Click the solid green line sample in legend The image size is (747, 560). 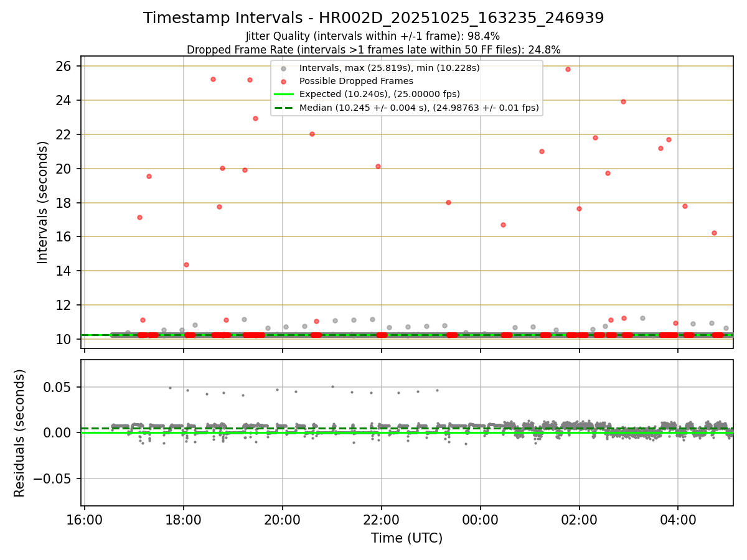pyautogui.click(x=283, y=95)
